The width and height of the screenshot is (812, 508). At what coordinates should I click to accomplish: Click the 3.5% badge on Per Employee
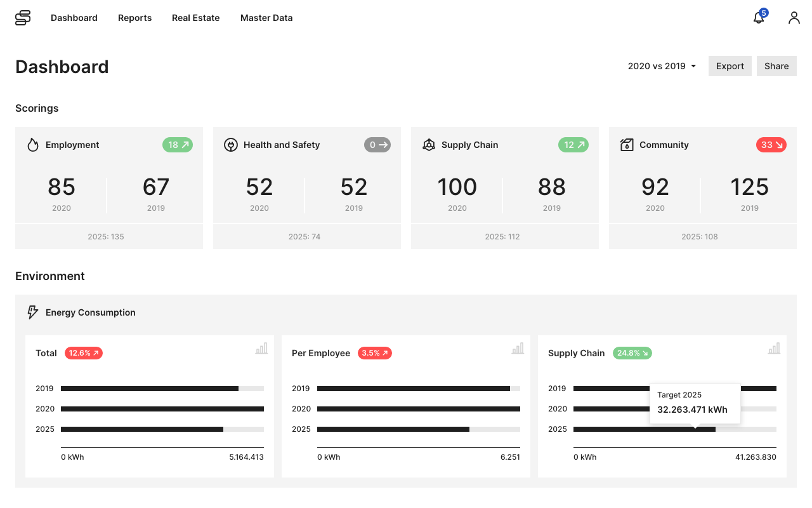point(375,353)
